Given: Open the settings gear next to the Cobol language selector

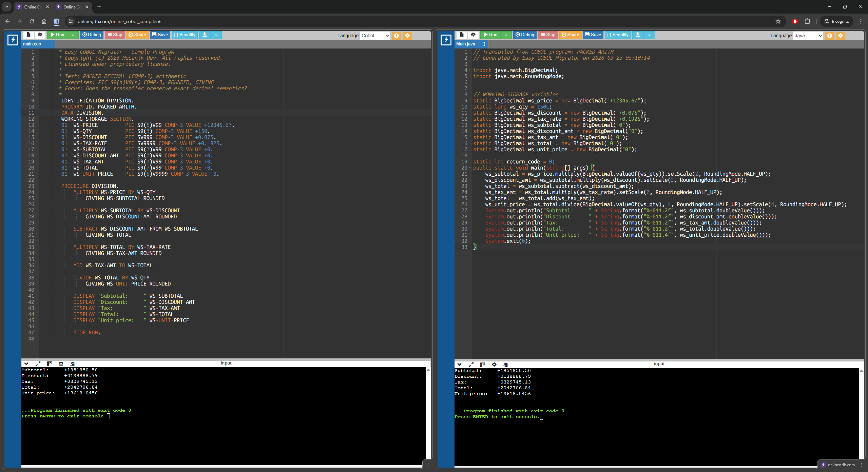Looking at the screenshot, I should click(x=407, y=36).
